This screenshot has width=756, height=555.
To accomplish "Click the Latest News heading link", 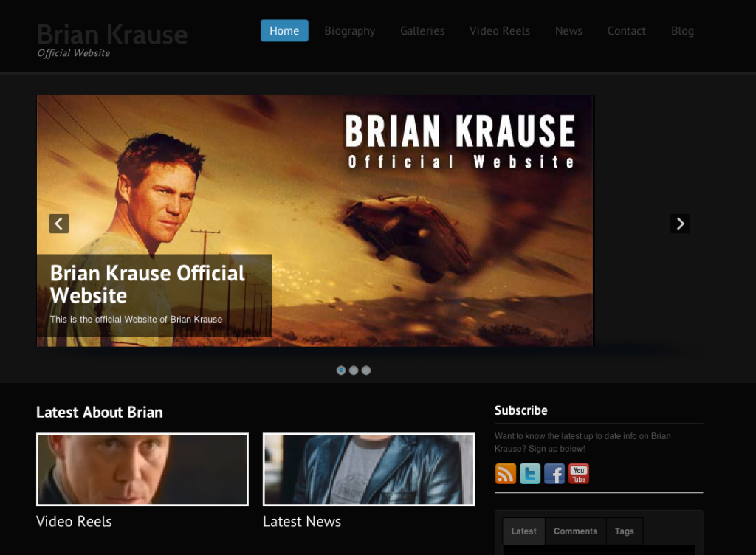I will point(302,521).
